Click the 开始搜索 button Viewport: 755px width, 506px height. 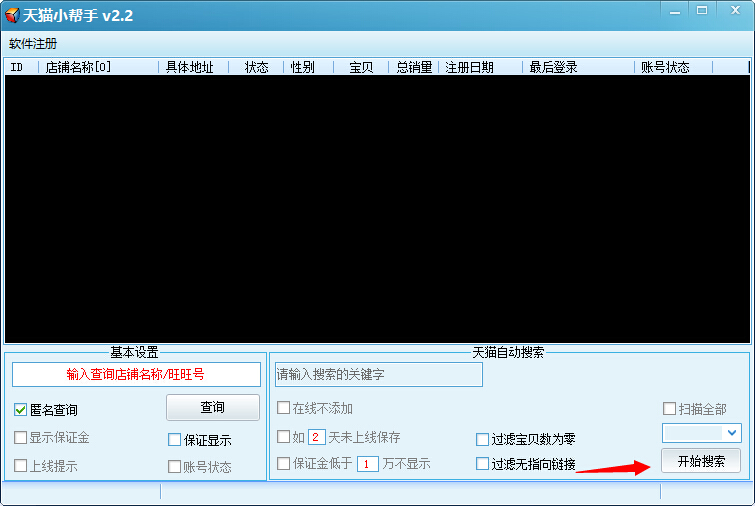coord(701,461)
